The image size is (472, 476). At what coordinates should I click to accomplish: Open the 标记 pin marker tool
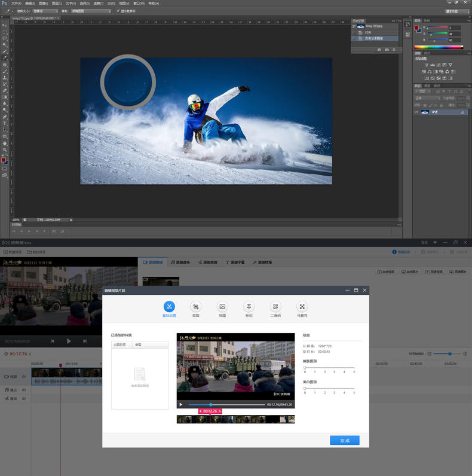tap(249, 306)
